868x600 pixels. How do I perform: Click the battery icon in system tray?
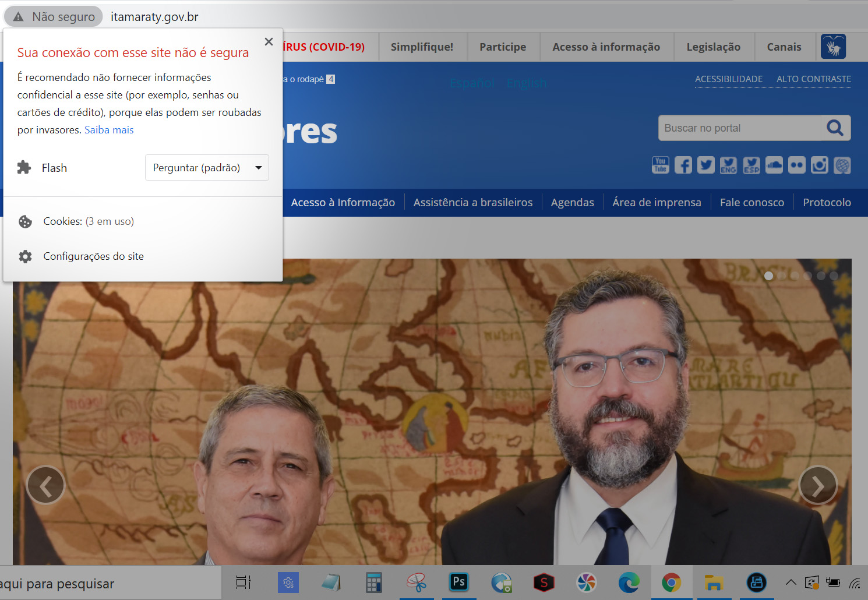[x=834, y=583]
